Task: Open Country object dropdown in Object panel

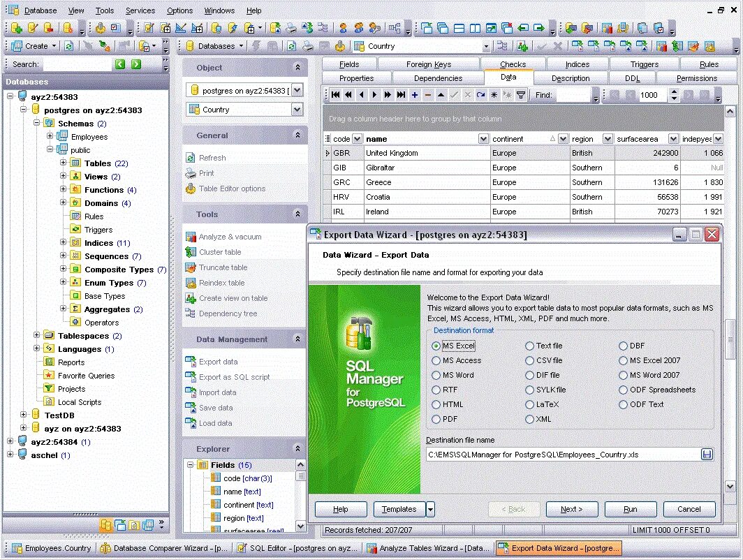Action: click(297, 110)
